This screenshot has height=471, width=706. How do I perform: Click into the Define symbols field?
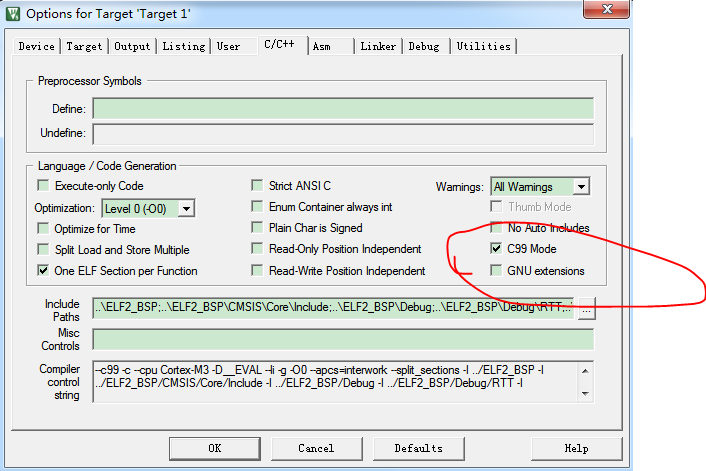click(x=343, y=109)
